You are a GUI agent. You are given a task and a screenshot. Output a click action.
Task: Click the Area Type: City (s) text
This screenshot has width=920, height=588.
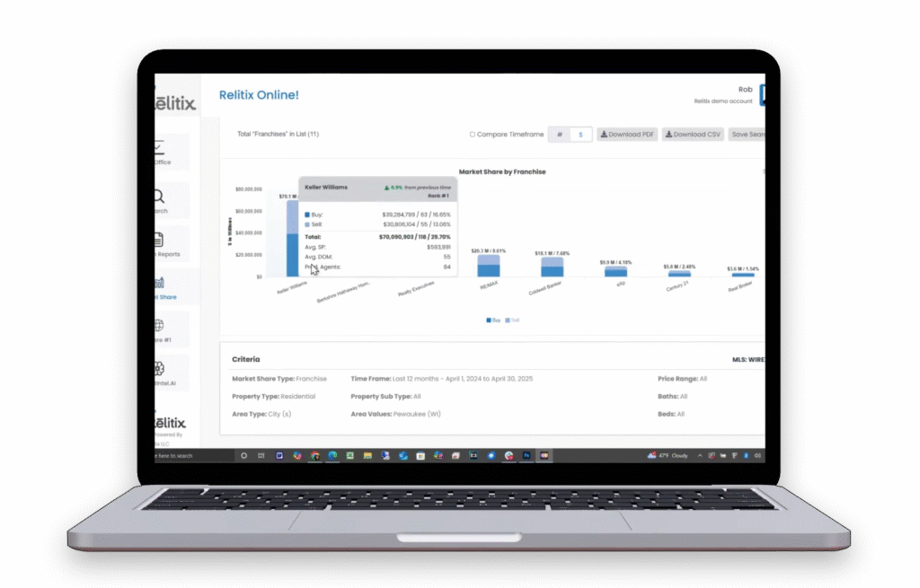tap(261, 414)
